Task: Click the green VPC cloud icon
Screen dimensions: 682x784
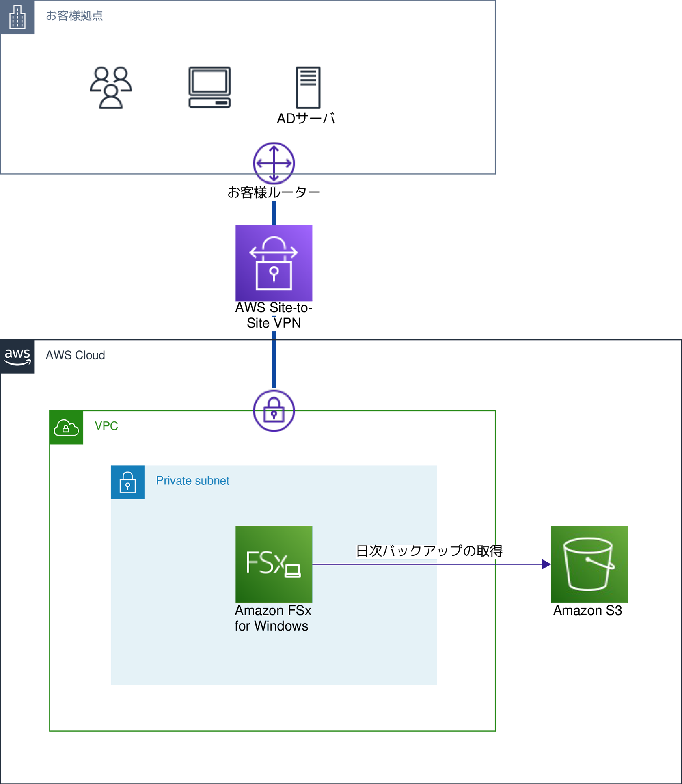Action: click(66, 428)
